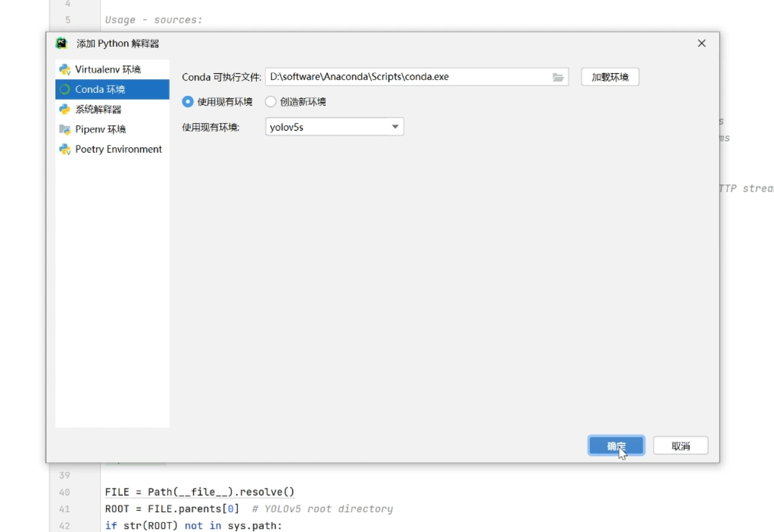Confirm with the 确定 button
This screenshot has height=532, width=774.
(616, 446)
